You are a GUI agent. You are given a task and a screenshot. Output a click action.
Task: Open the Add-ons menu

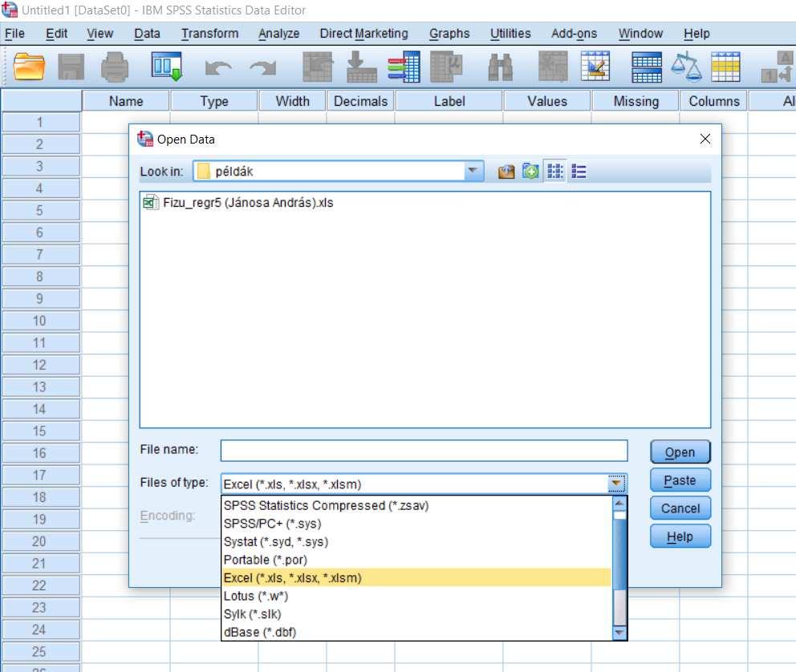tap(575, 34)
